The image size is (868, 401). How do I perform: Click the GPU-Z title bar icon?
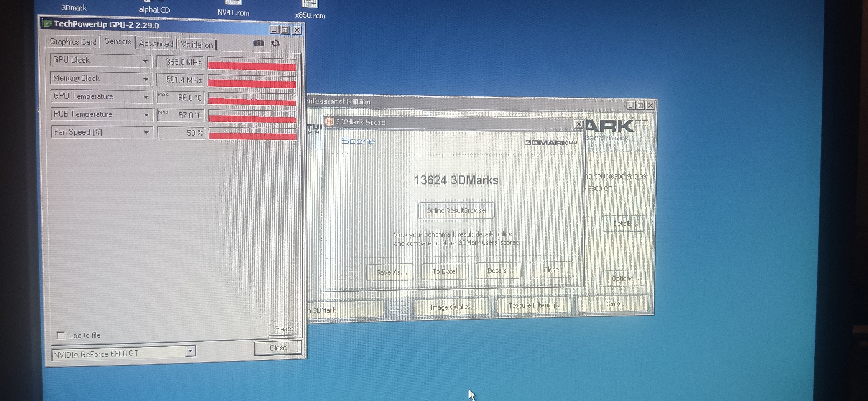pyautogui.click(x=48, y=24)
